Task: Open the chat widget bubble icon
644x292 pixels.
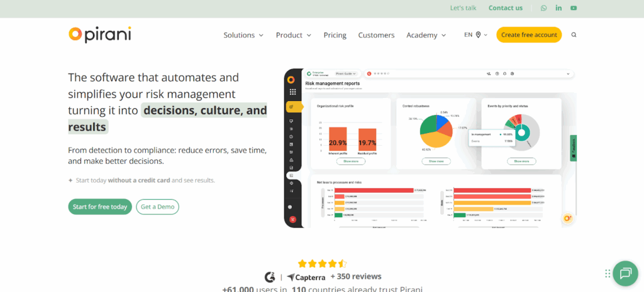Action: [x=625, y=273]
